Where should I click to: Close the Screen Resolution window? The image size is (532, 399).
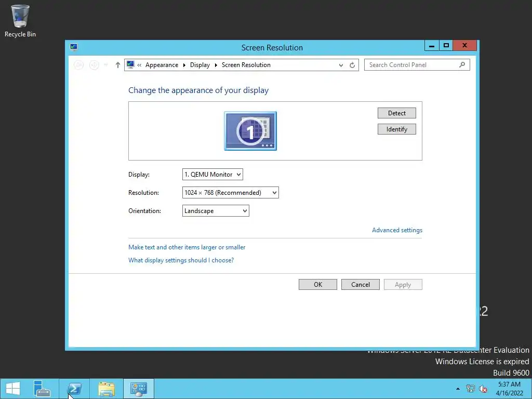[465, 46]
